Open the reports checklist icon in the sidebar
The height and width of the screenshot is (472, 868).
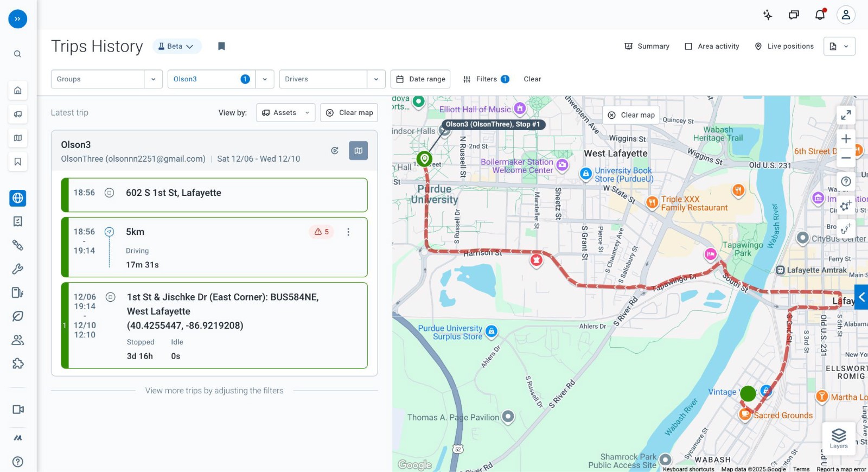coord(18,221)
